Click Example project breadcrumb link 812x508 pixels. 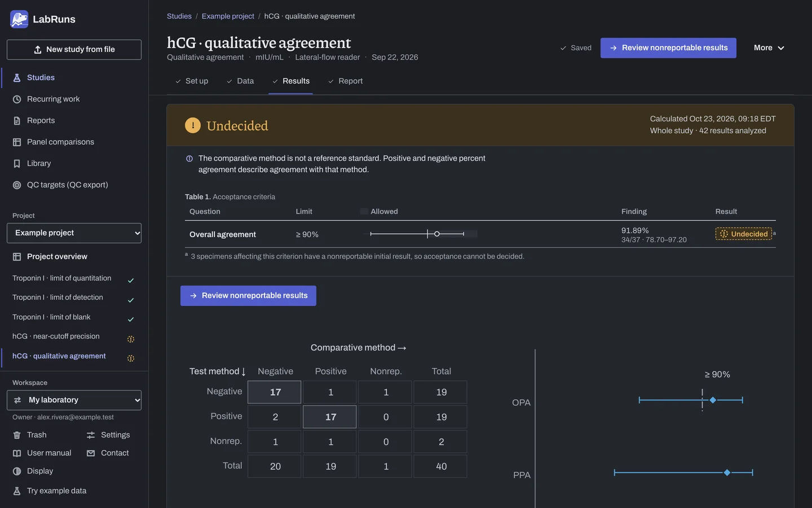[228, 16]
